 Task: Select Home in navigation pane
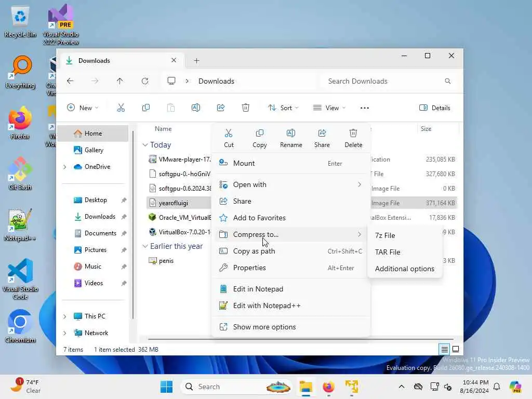(93, 134)
